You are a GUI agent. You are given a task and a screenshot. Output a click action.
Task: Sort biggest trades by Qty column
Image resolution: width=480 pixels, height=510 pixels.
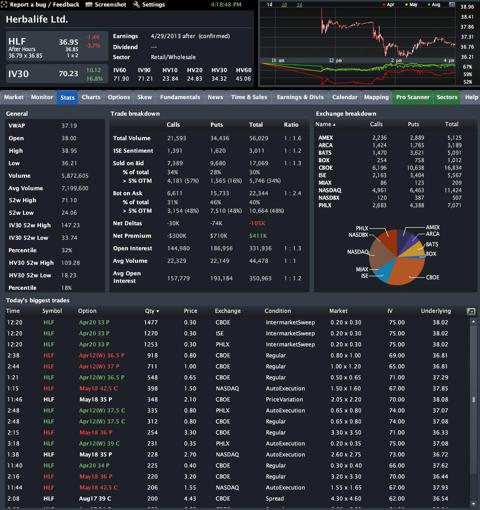pyautogui.click(x=152, y=311)
